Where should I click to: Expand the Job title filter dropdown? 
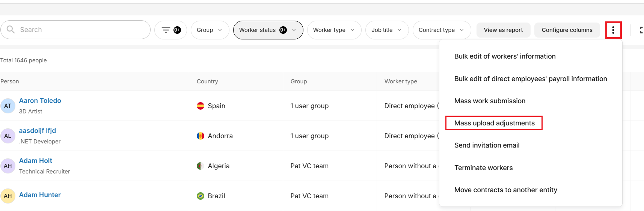tap(387, 30)
